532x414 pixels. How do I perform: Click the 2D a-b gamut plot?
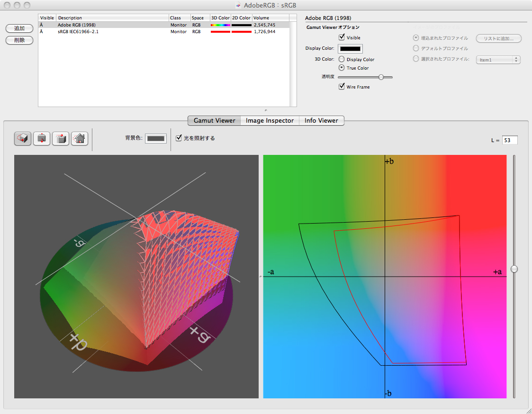[x=385, y=277]
